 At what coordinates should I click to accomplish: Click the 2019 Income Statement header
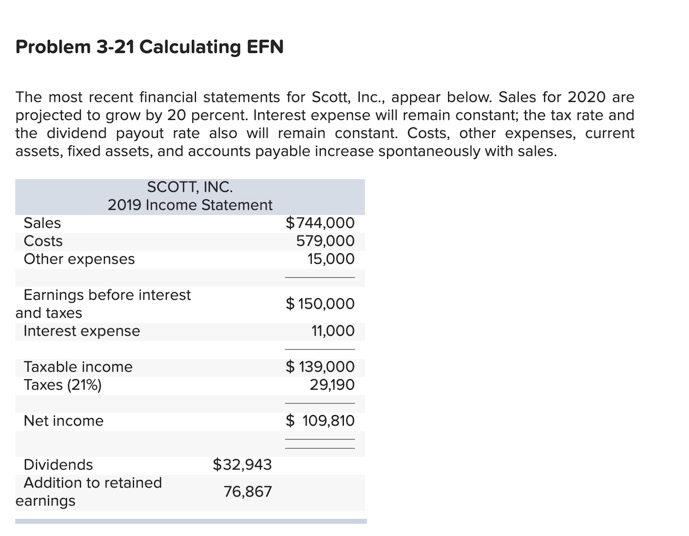pos(190,205)
